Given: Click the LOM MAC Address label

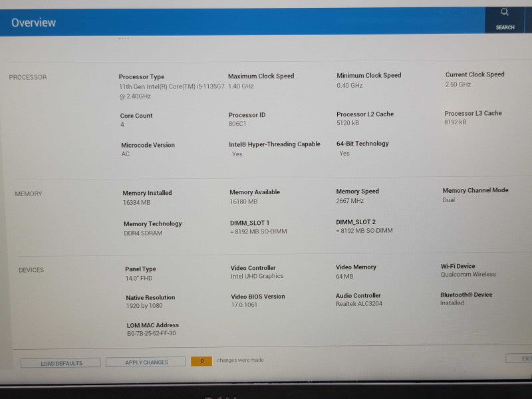Looking at the screenshot, I should coord(153,325).
